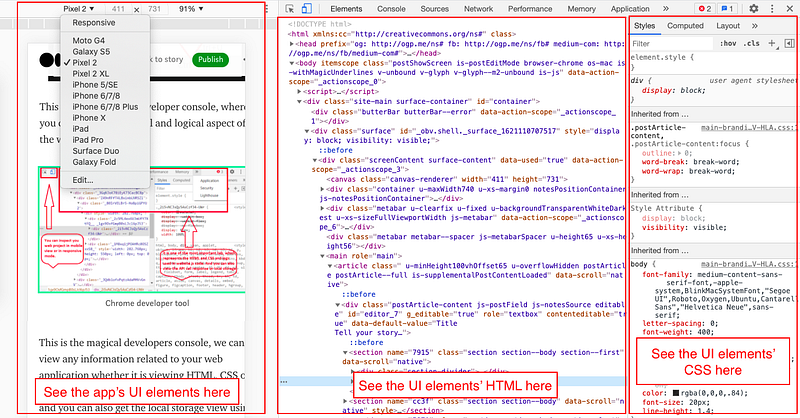Collapse section name="7915" node
800x418 pixels.
click(345, 353)
